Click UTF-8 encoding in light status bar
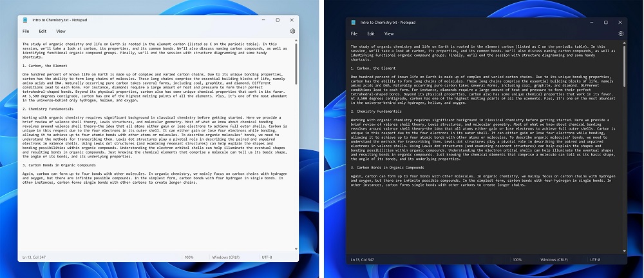 pos(267,257)
